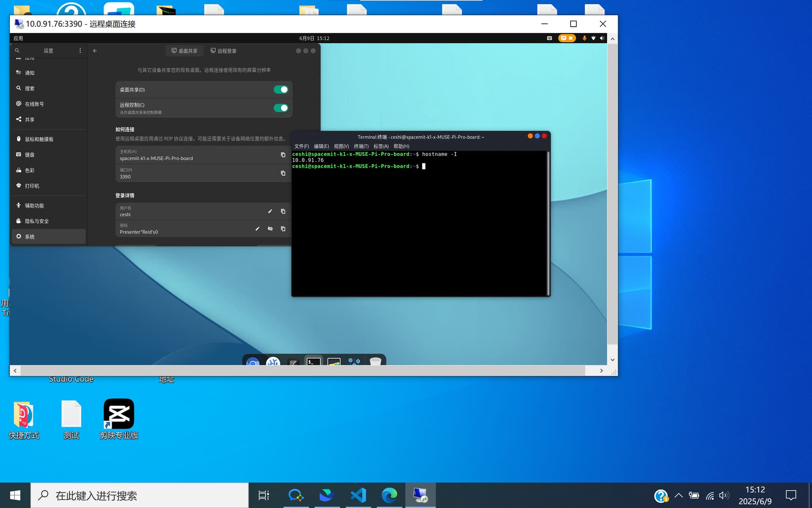Screen dimensions: 812x508
Task: Click the terminal red close dot
Action: tap(544, 136)
